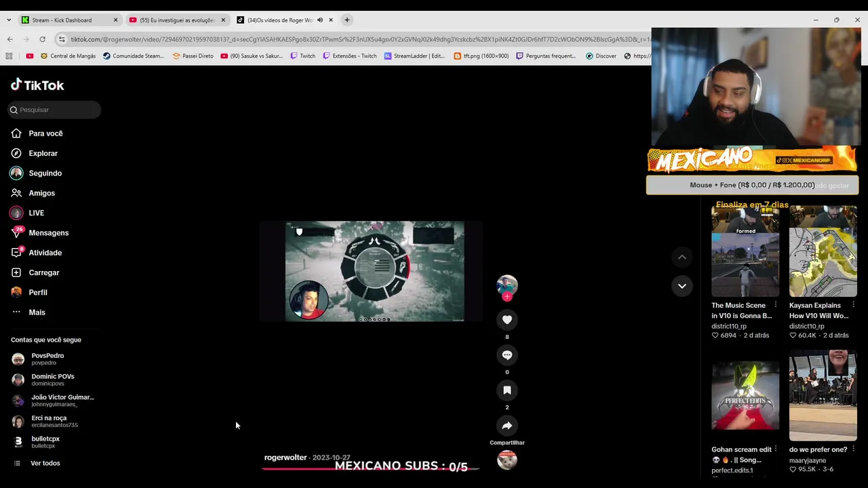Open options for do we prefer one?
Viewport: 868px width, 488px height.
coord(853,449)
